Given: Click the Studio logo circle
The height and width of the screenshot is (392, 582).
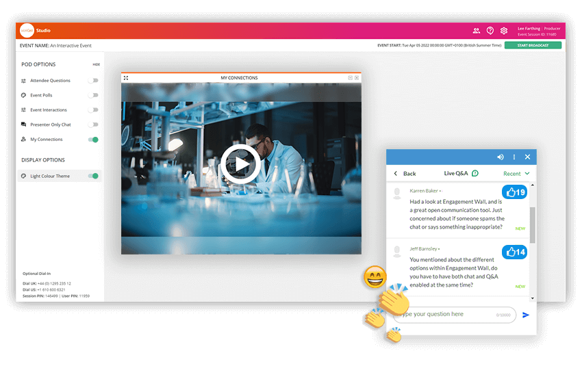Looking at the screenshot, I should point(27,30).
